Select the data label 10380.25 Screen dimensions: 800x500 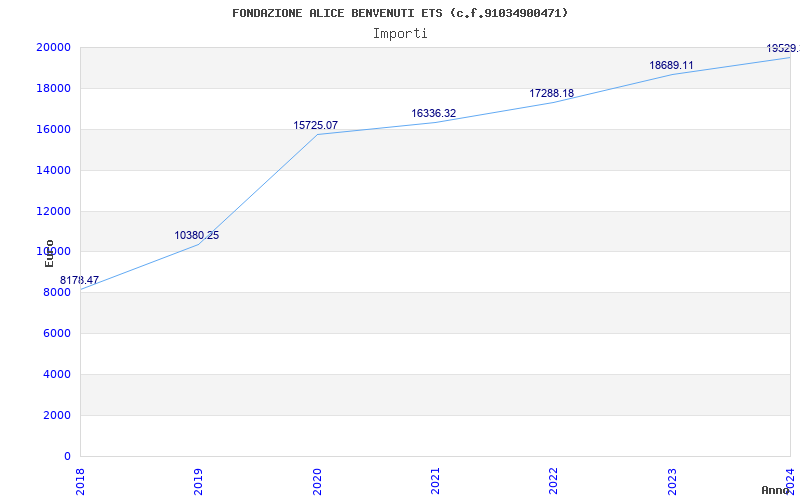click(x=196, y=235)
